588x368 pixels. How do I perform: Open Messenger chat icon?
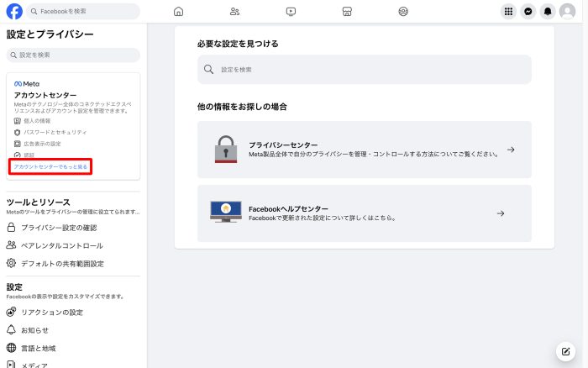528,12
